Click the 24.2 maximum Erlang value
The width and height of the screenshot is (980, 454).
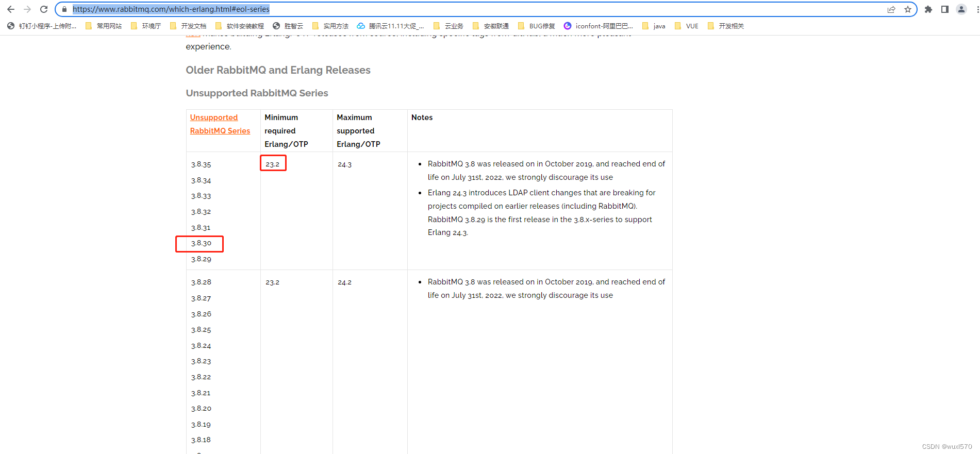[345, 282]
